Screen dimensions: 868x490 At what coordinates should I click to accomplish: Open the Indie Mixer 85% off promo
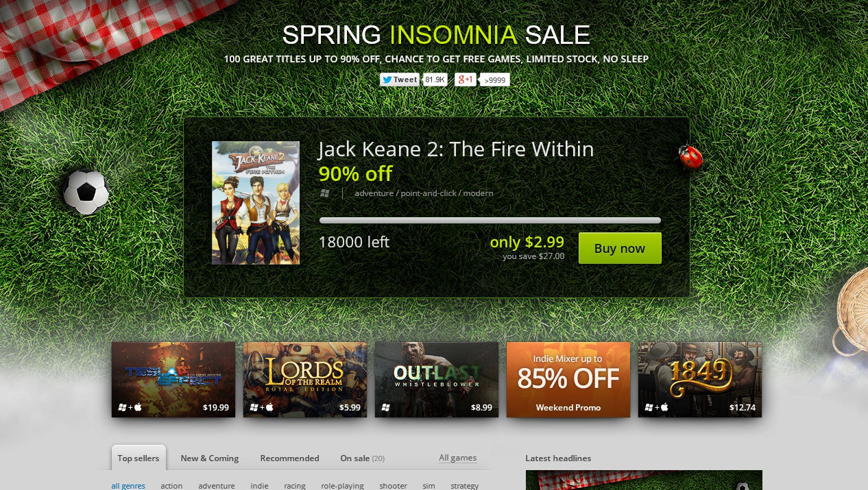pos(568,380)
